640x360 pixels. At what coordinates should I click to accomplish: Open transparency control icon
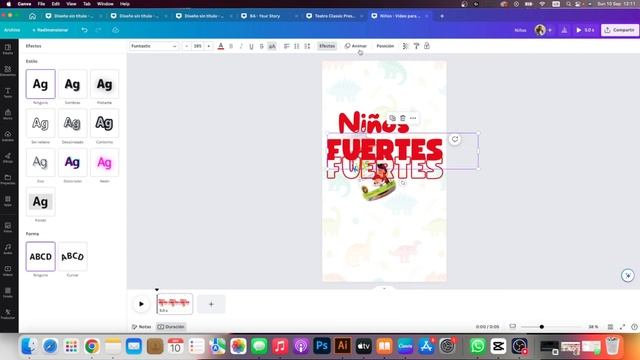point(405,46)
